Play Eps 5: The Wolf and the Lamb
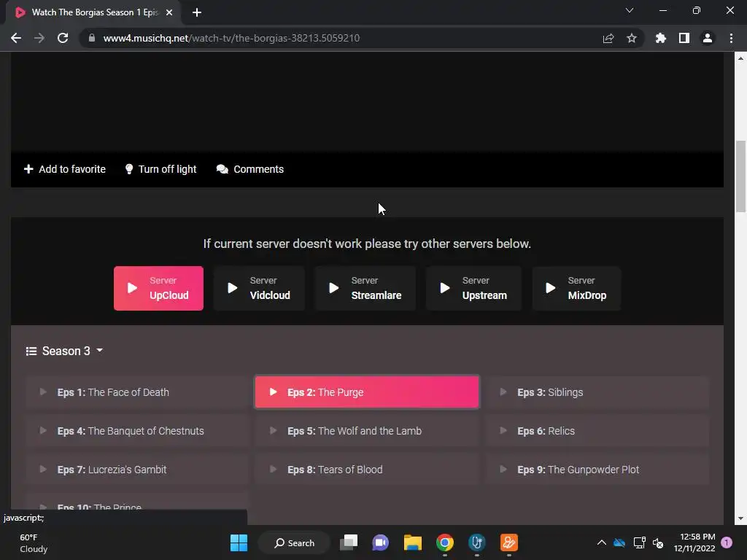Image resolution: width=747 pixels, height=560 pixels. point(367,431)
